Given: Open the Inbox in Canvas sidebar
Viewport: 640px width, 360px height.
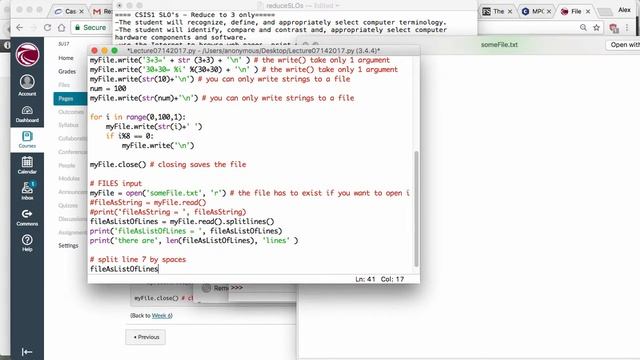Looking at the screenshot, I should (x=27, y=191).
